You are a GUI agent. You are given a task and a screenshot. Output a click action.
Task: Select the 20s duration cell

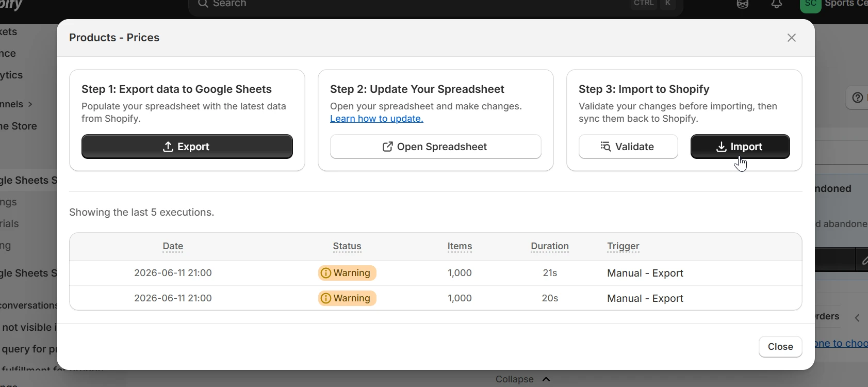(x=550, y=298)
